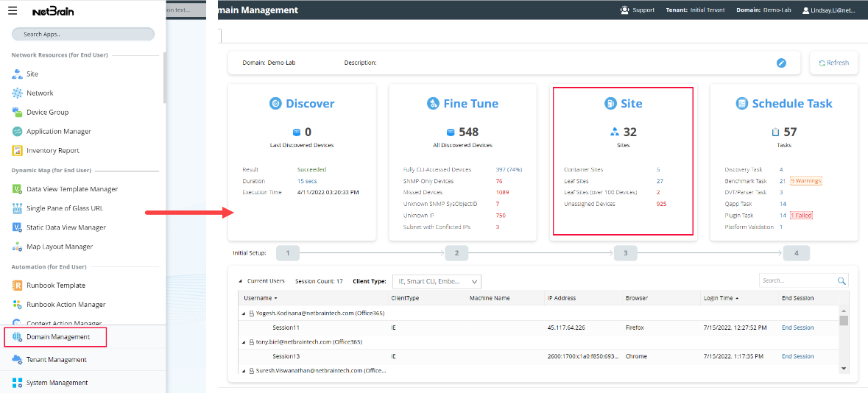
Task: Click the sidebar vertical scrollbar
Action: pyautogui.click(x=164, y=77)
